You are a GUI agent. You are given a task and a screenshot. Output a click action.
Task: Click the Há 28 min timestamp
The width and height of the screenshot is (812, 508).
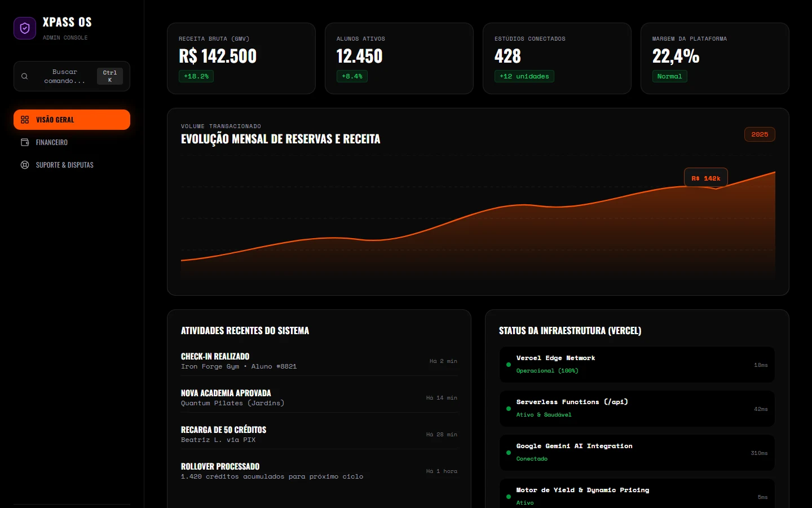[442, 434]
